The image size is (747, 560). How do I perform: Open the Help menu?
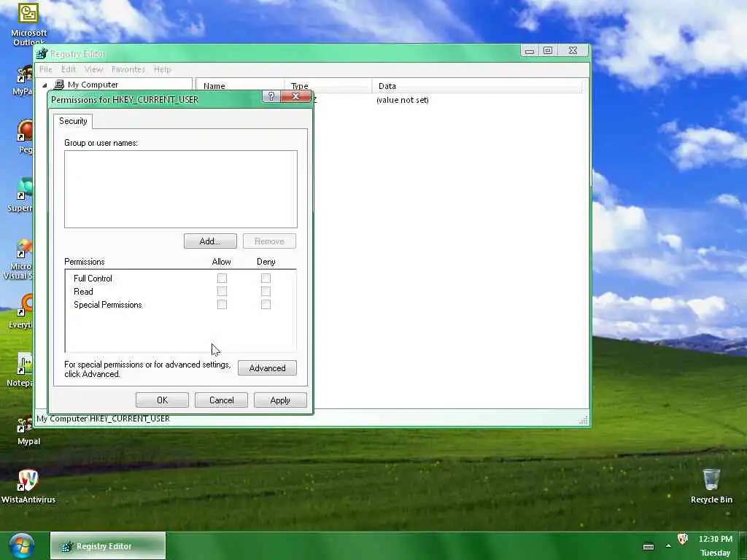(162, 69)
